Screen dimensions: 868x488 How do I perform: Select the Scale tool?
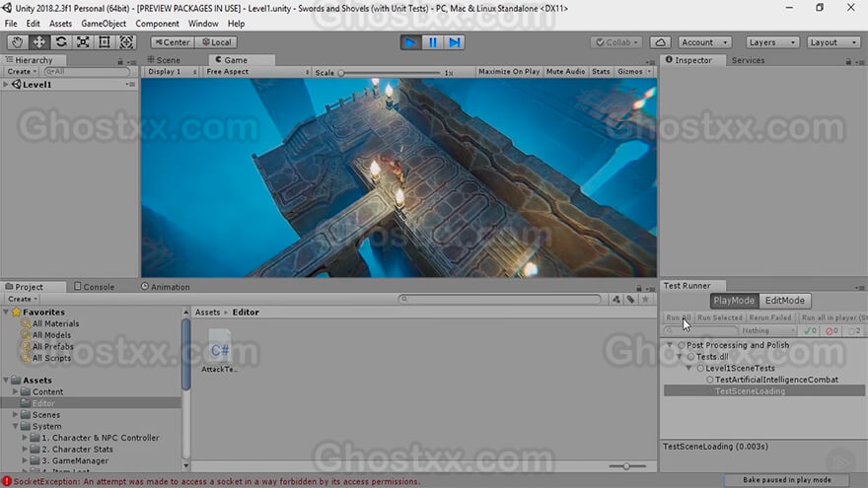click(83, 42)
